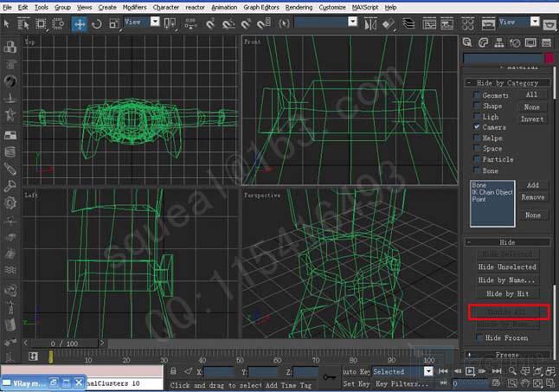Open the Selected key filter dropdown
Screen dimensions: 559x392
tap(402, 371)
